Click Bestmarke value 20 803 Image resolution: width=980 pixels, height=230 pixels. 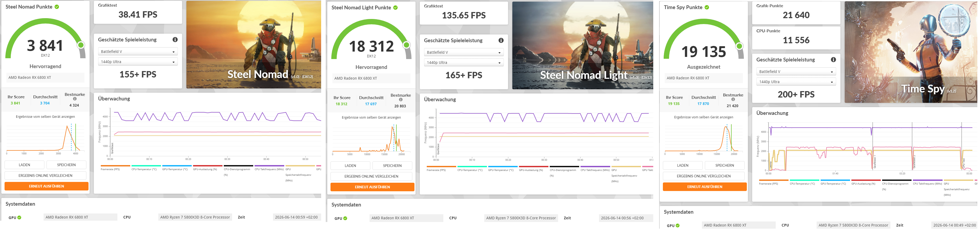(400, 106)
